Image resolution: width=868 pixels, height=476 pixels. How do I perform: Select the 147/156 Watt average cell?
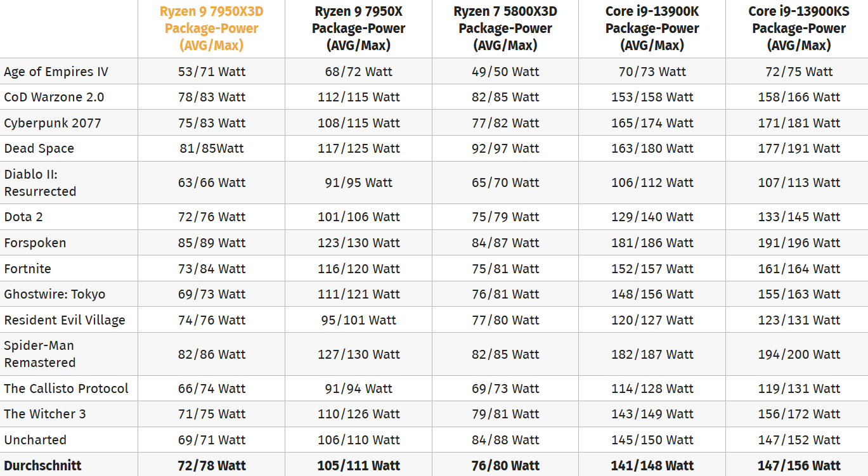point(799,465)
